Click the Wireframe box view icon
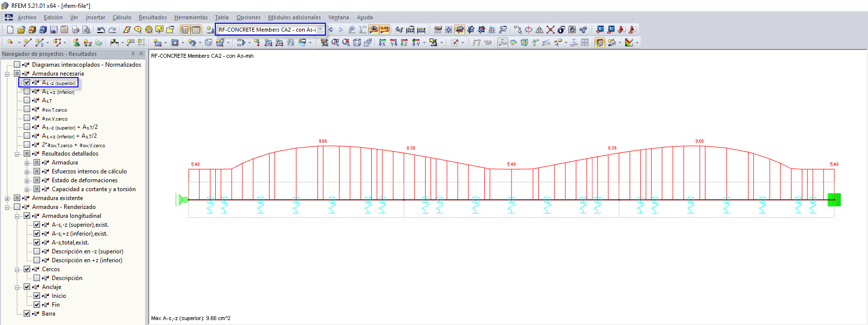The height and width of the screenshot is (325, 868). (x=357, y=42)
